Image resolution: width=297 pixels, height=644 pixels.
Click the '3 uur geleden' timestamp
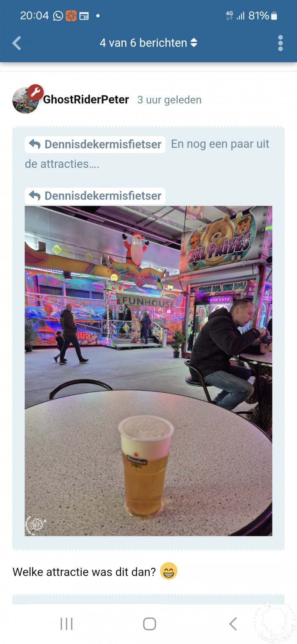[169, 100]
